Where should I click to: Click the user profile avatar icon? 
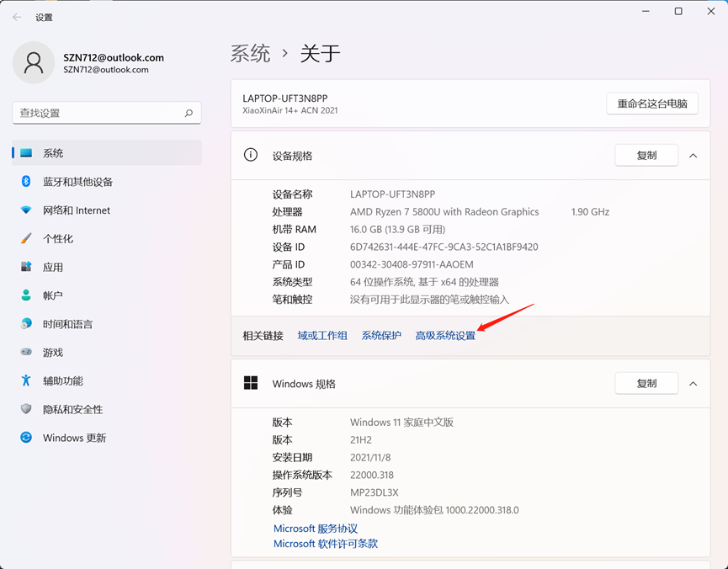[34, 62]
